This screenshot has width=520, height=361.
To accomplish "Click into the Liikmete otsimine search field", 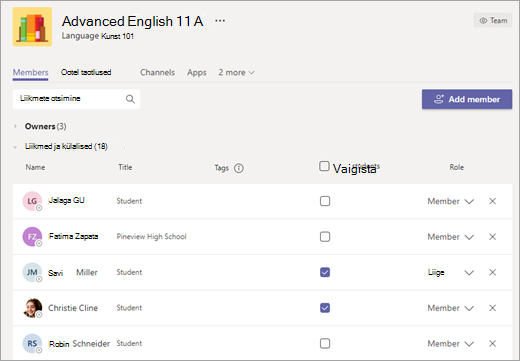I will [76, 99].
